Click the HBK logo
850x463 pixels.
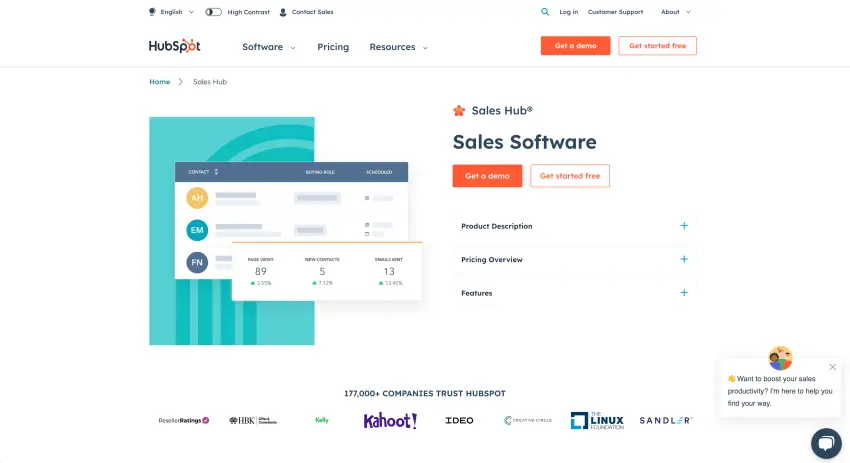click(x=253, y=420)
